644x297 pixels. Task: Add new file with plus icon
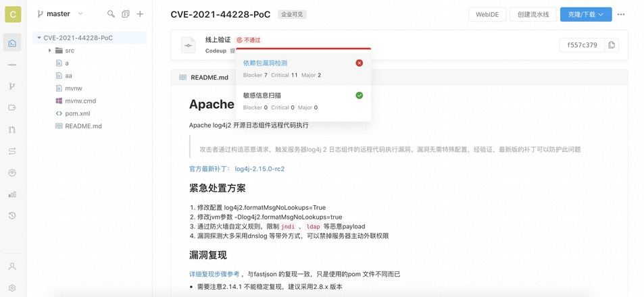click(x=140, y=14)
